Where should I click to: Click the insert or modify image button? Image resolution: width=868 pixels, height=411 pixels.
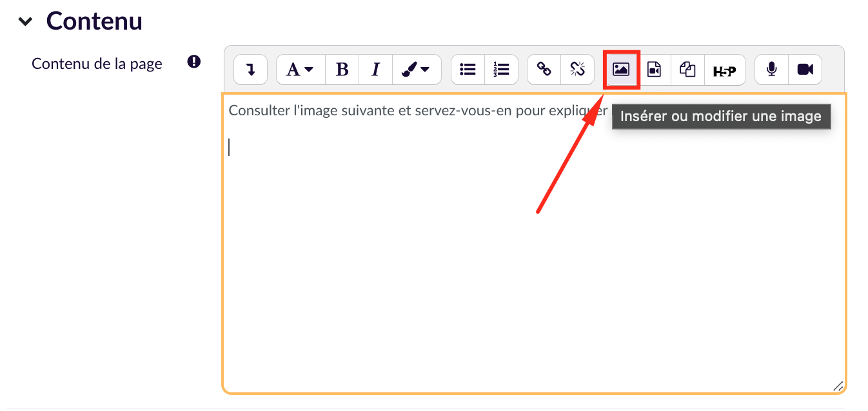coord(621,70)
